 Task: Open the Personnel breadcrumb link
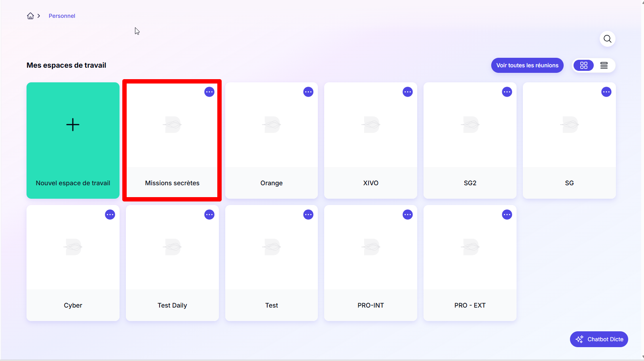(62, 16)
